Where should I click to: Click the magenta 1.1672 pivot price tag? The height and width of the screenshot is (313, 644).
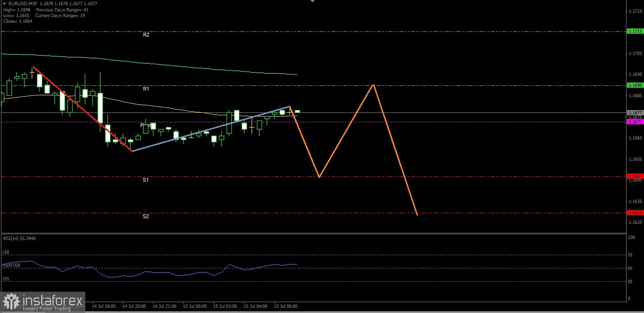point(635,122)
